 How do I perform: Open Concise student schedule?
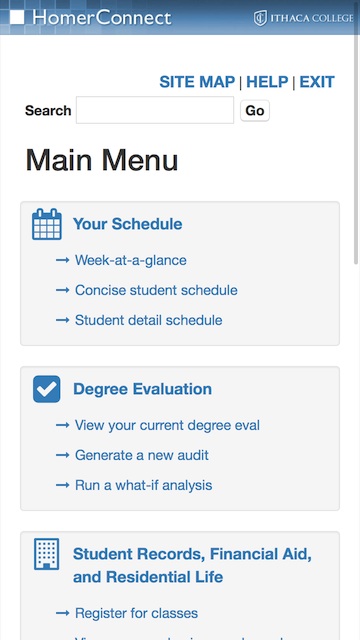[156, 290]
